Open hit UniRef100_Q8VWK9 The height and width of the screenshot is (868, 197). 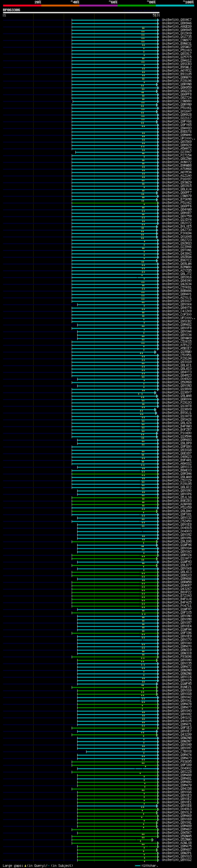pyautogui.click(x=176, y=338)
